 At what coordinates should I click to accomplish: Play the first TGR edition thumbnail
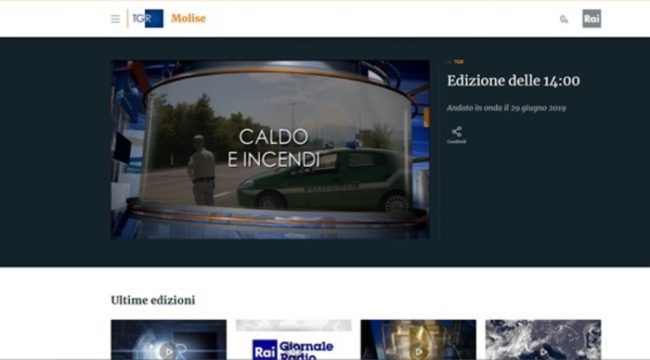pyautogui.click(x=168, y=352)
